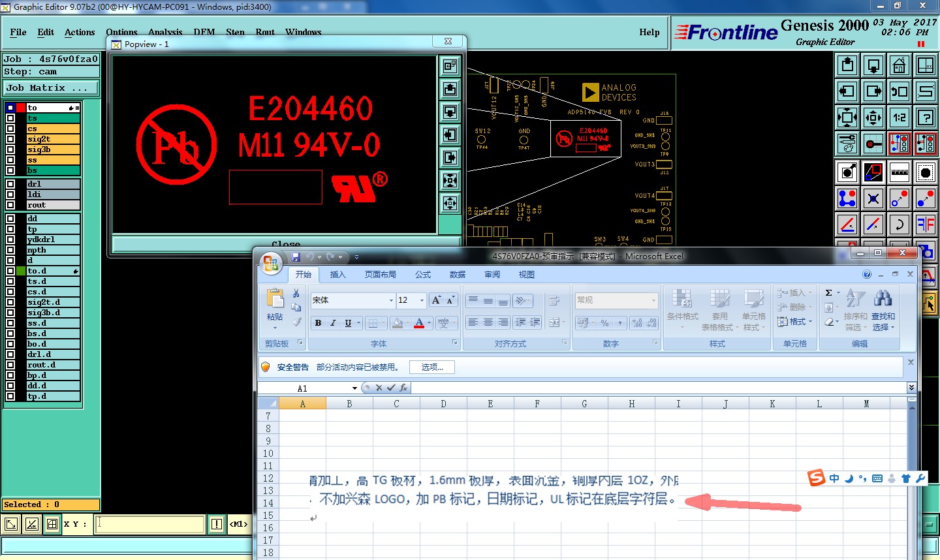The height and width of the screenshot is (560, 940).
Task: Click the fx insert function icon
Action: coord(403,388)
